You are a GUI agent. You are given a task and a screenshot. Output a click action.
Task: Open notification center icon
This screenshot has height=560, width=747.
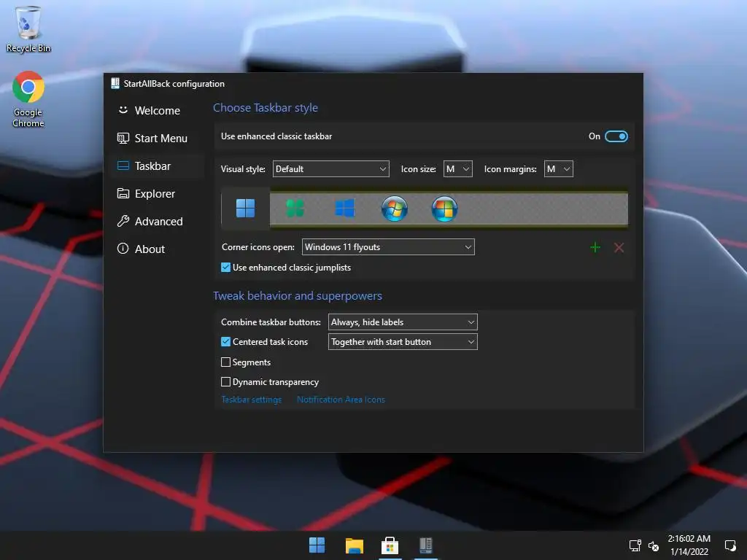point(730,545)
